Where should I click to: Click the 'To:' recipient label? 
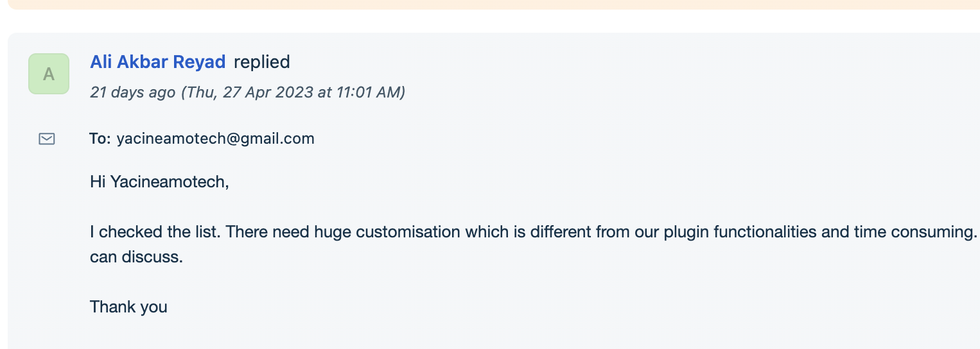pyautogui.click(x=101, y=139)
